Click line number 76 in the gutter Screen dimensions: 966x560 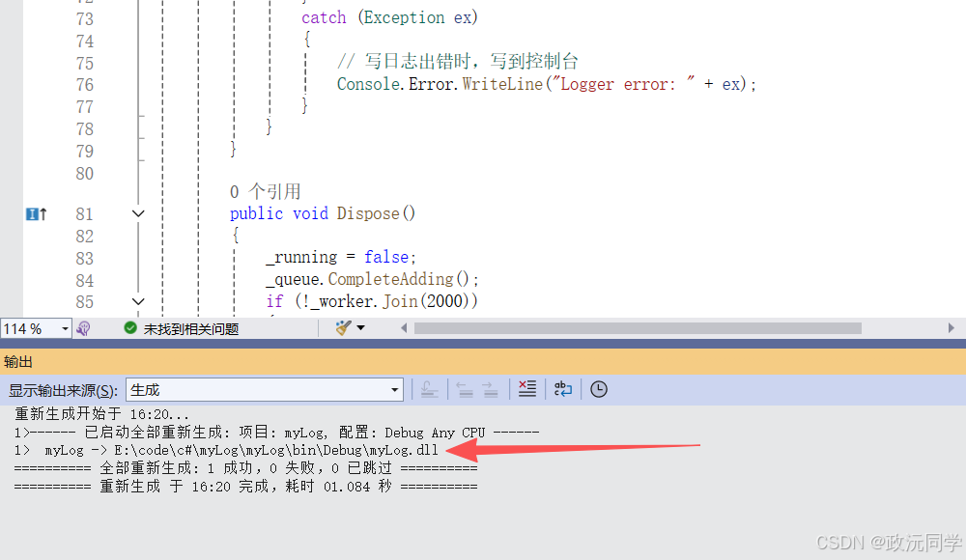(84, 85)
